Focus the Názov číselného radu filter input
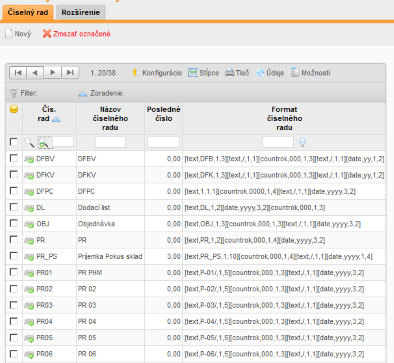This screenshot has height=363, width=394. [x=110, y=142]
